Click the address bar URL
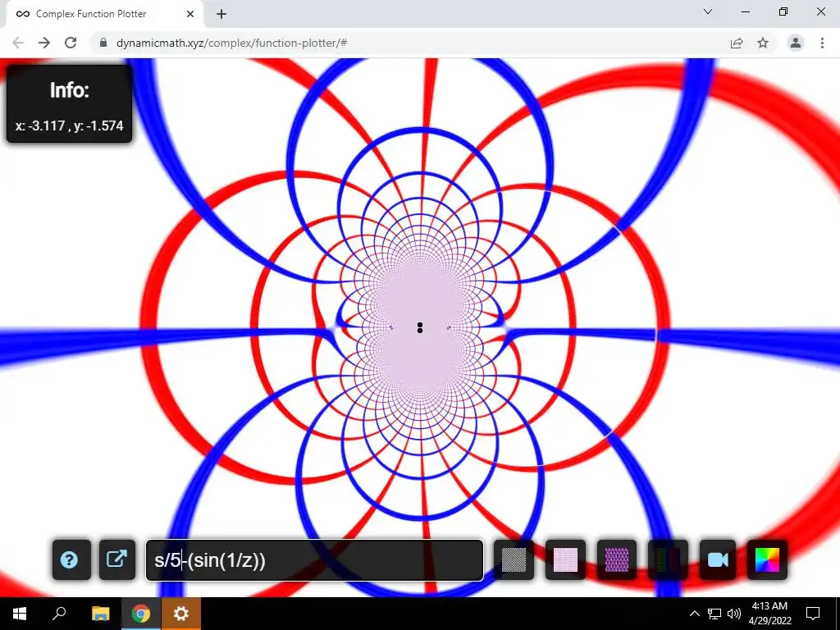Screen dimensions: 840x630 pos(231,43)
